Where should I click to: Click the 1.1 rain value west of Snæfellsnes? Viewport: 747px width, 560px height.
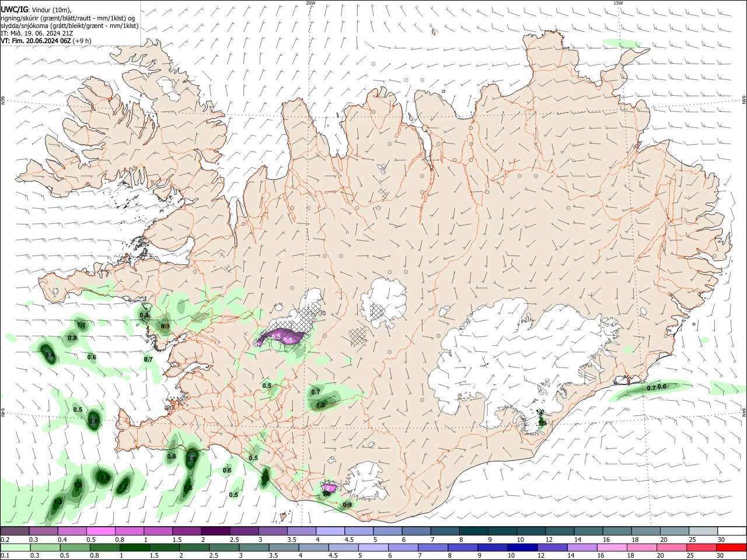click(x=81, y=325)
